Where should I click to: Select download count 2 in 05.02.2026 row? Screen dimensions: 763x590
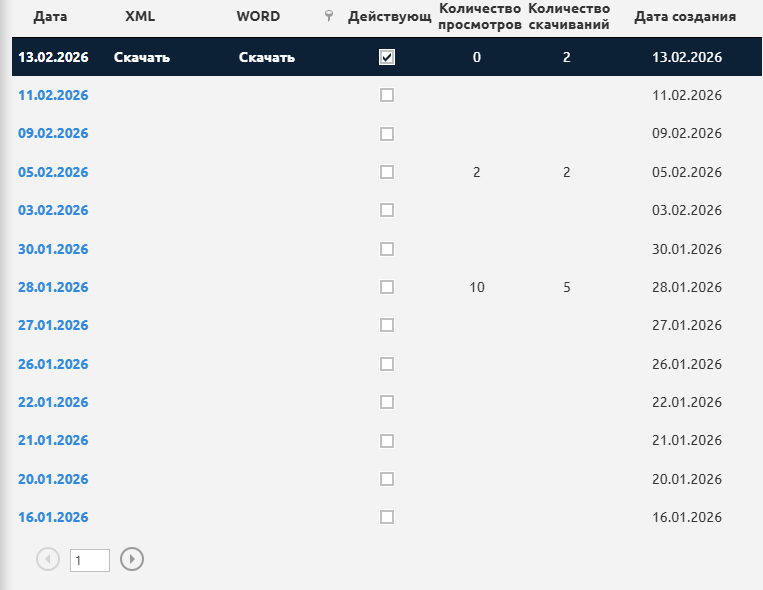(567, 172)
